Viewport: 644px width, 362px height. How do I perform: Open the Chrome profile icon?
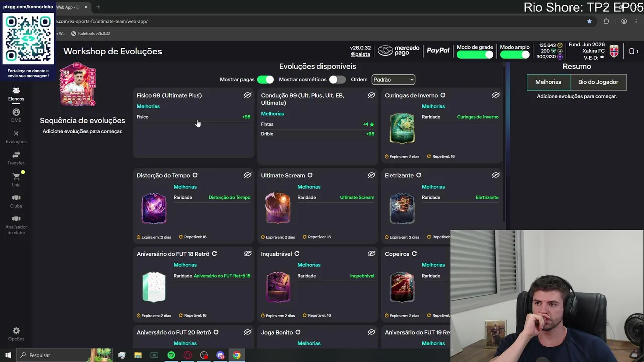click(x=624, y=21)
